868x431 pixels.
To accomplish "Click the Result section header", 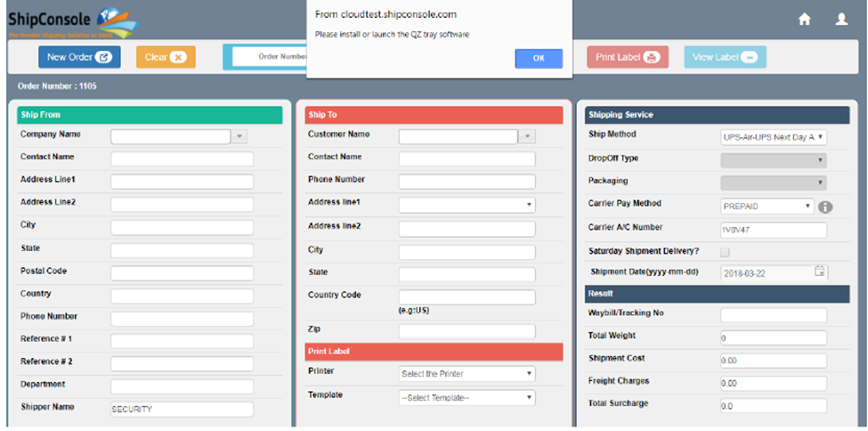I will pos(717,294).
